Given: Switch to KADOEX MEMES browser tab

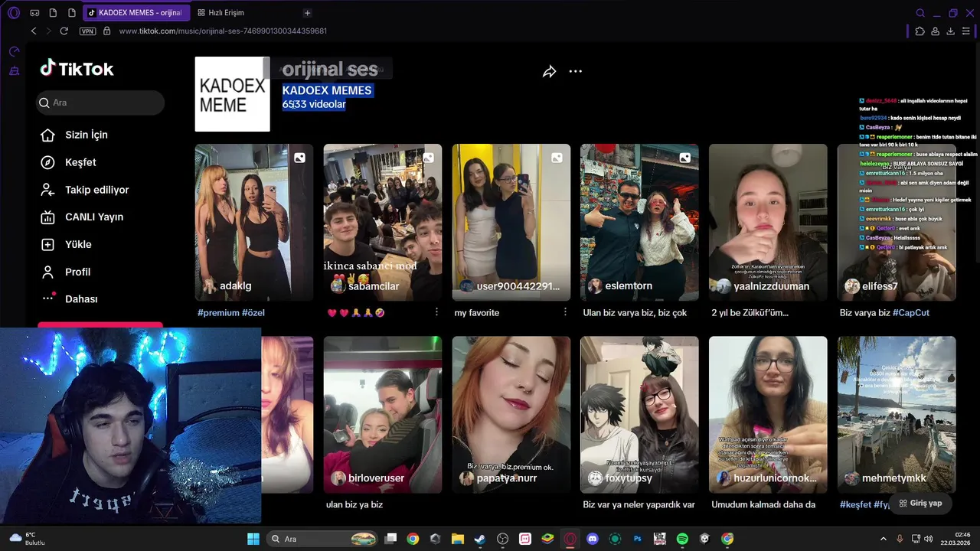Looking at the screenshot, I should [136, 13].
